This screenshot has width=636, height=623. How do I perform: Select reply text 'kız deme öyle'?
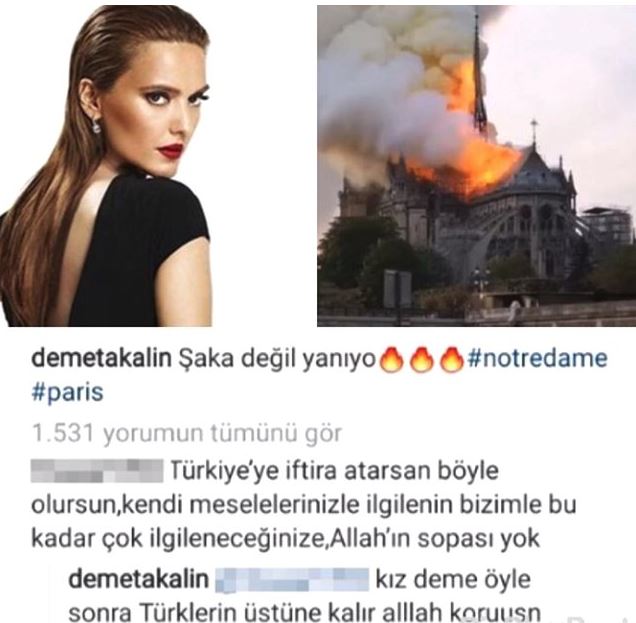[453, 579]
